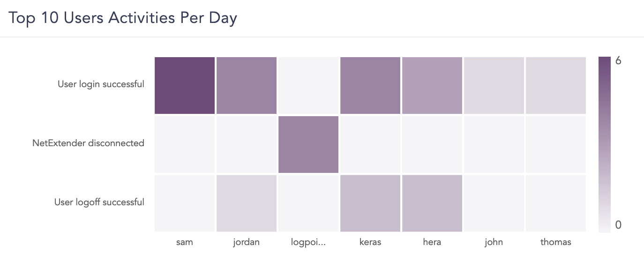Click the "User login successful" row label
The height and width of the screenshot is (268, 644).
101,84
